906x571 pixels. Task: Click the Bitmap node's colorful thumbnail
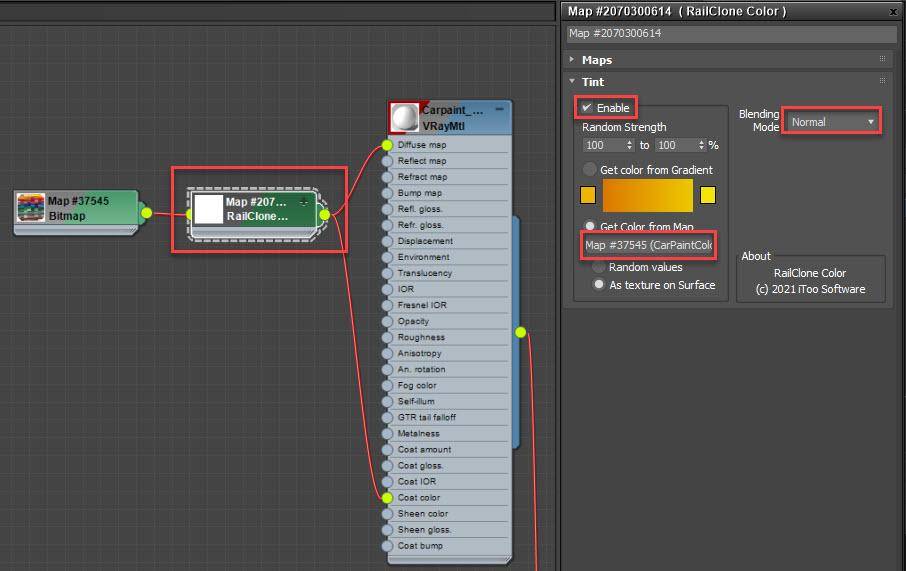pos(31,208)
